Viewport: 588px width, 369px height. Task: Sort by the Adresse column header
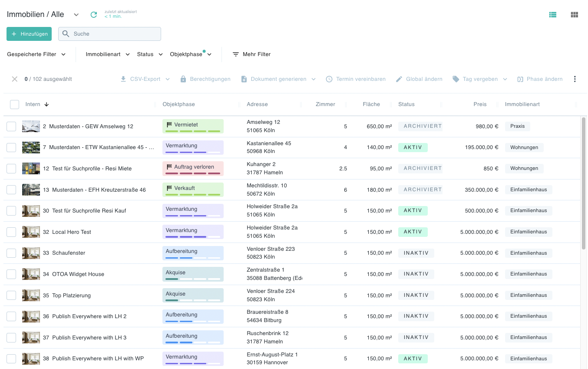(x=257, y=104)
